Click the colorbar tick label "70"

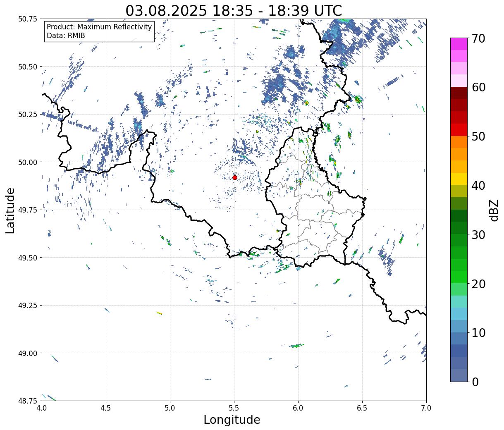point(478,38)
